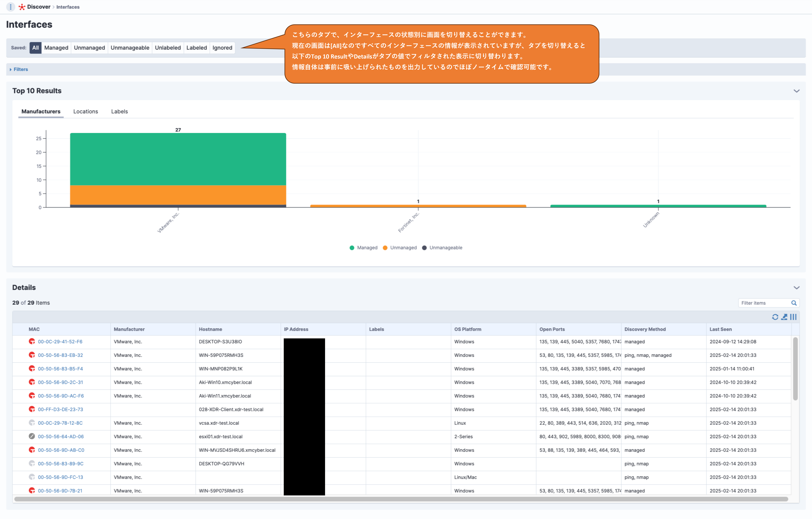Click the search magnifier in Filter items
Screen dimensions: 812x519
coord(794,303)
